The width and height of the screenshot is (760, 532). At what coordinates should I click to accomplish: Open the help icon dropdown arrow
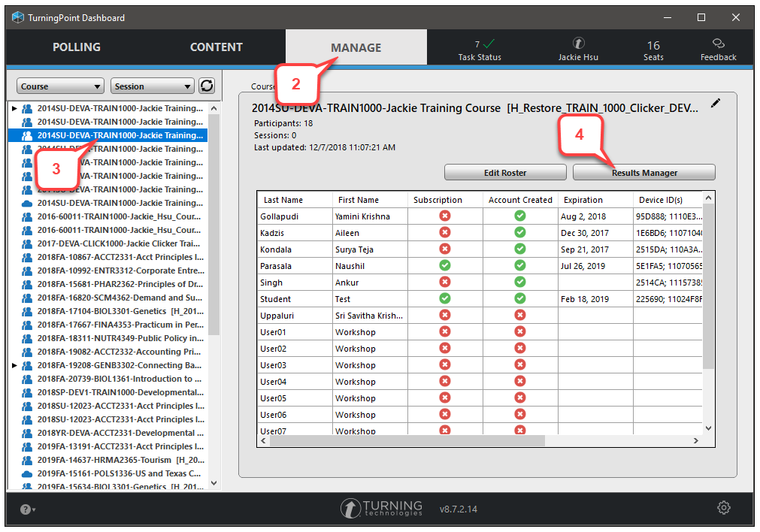(34, 509)
